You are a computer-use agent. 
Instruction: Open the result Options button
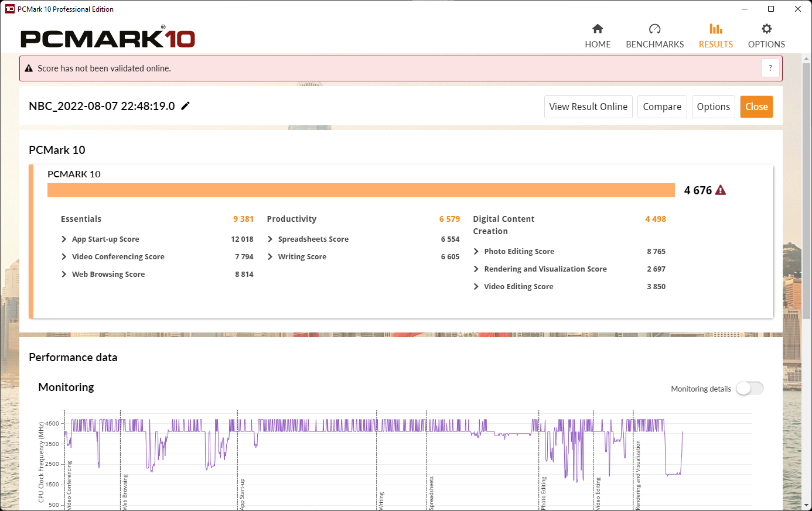tap(713, 107)
